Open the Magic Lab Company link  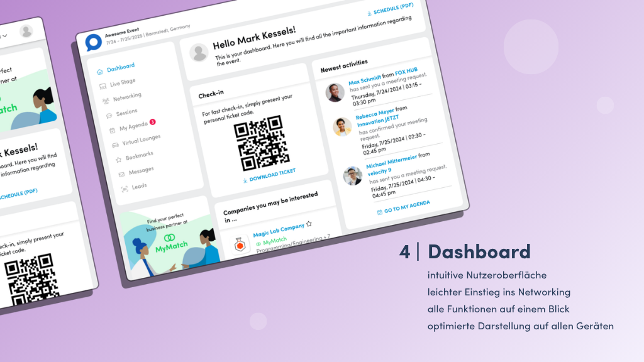[279, 230]
